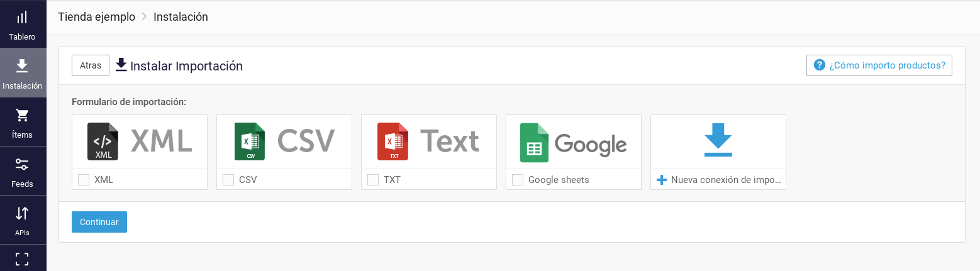The width and height of the screenshot is (980, 271).
Task: Click the fullscreen brackets icon in sidebar
Action: pyautogui.click(x=22, y=259)
